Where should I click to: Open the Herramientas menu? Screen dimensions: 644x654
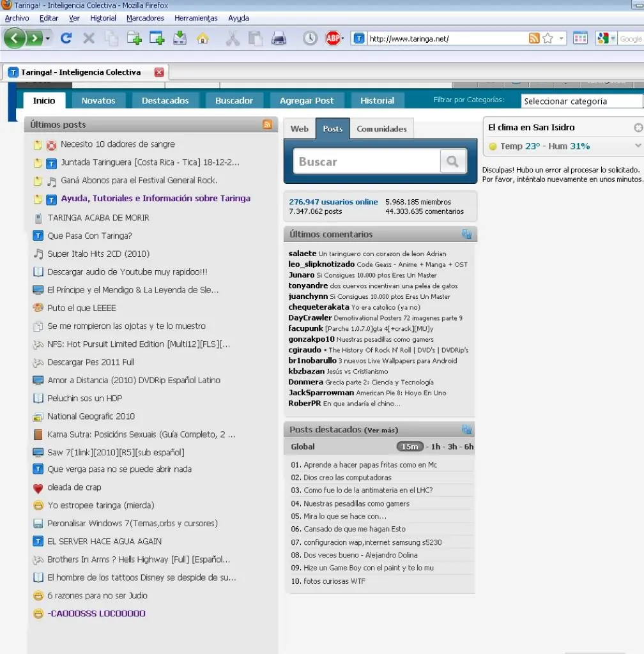pos(196,18)
